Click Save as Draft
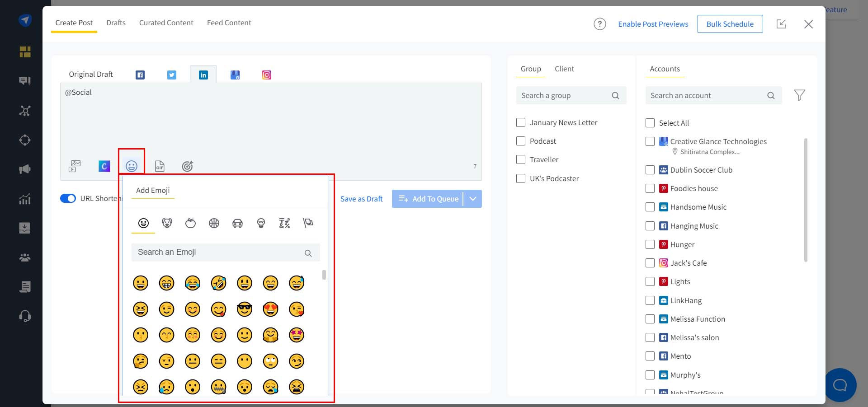 [361, 199]
